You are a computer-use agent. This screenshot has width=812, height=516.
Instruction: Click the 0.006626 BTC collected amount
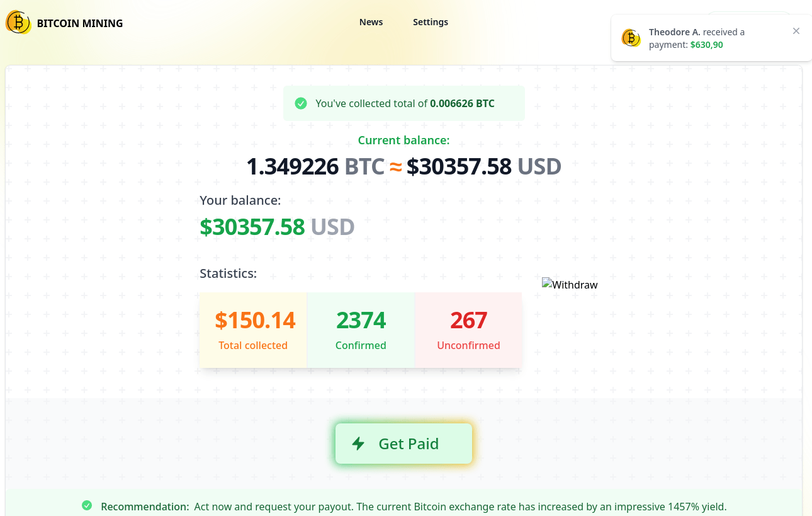click(x=462, y=103)
